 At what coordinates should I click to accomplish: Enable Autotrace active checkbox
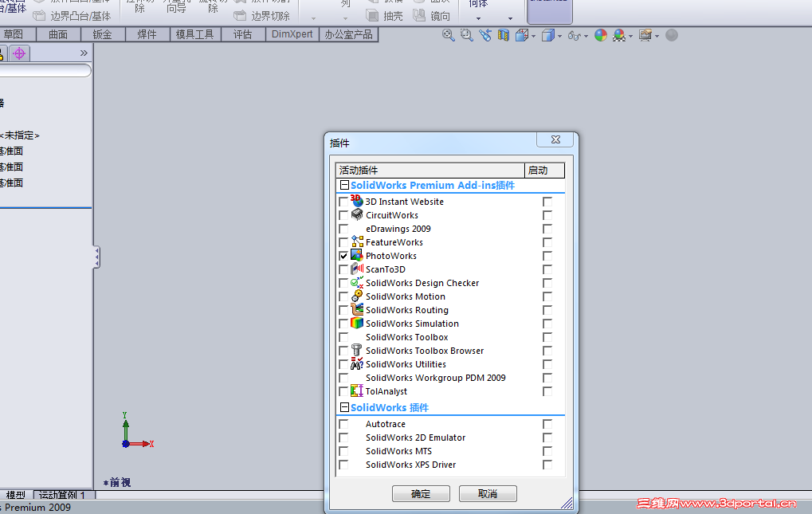343,424
